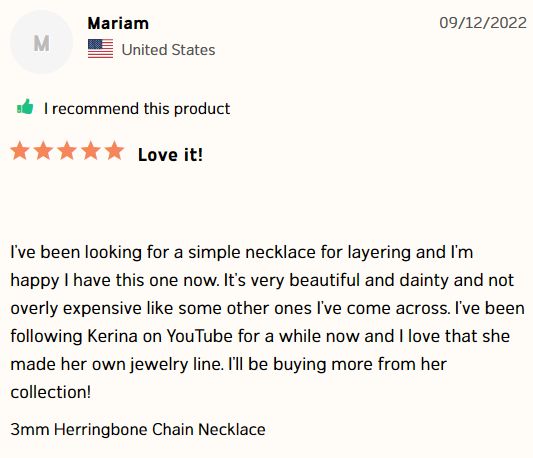This screenshot has height=458, width=533.
Task: Click the fourth orange star
Action: pos(91,151)
